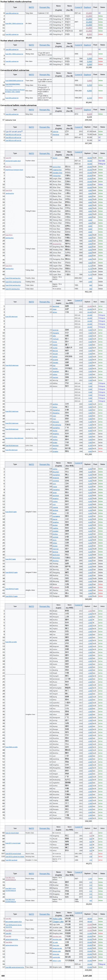Open the Type 054A frigate link
This screenshot has height=980, width=107.
11,512
